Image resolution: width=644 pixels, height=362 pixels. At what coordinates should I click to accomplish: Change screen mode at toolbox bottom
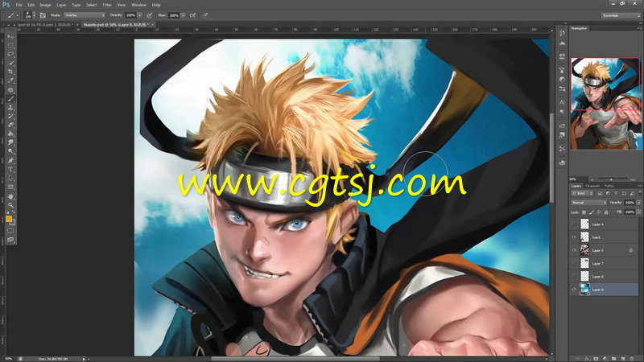pyautogui.click(x=10, y=239)
